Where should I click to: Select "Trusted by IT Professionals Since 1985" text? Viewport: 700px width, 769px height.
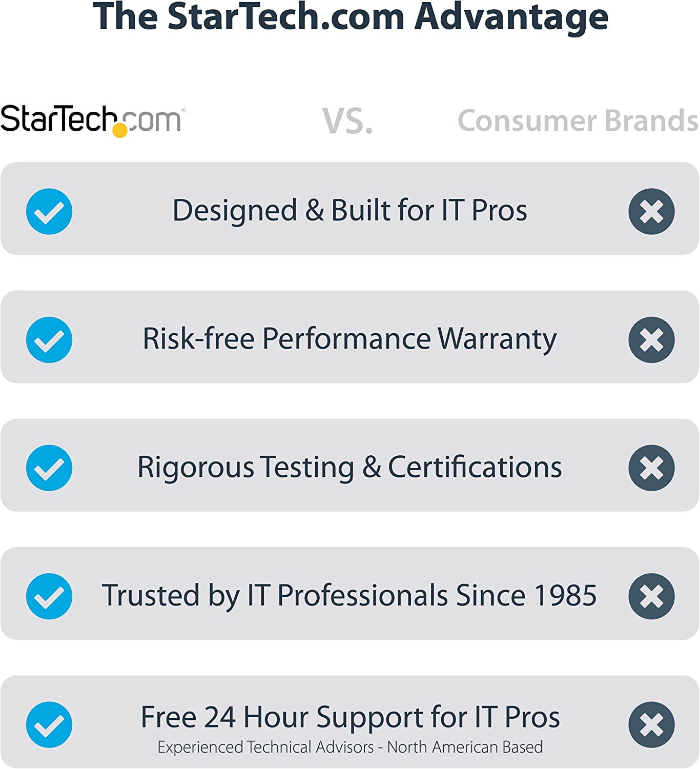pyautogui.click(x=349, y=596)
